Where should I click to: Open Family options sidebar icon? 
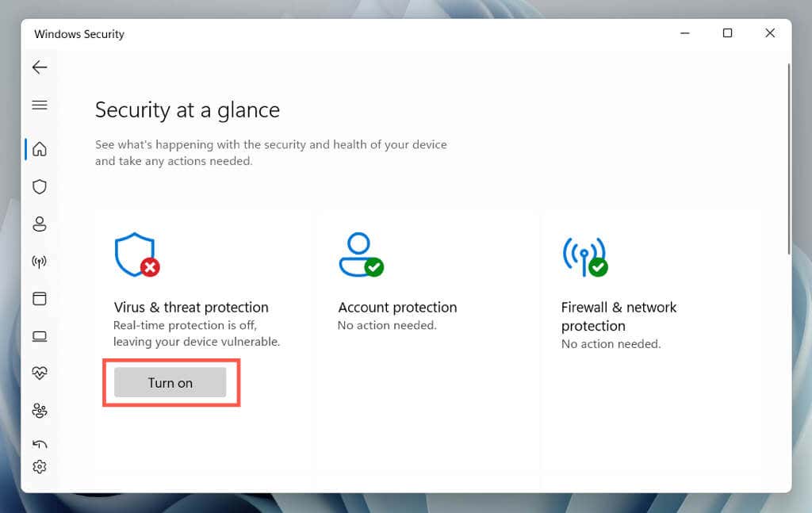(x=40, y=411)
